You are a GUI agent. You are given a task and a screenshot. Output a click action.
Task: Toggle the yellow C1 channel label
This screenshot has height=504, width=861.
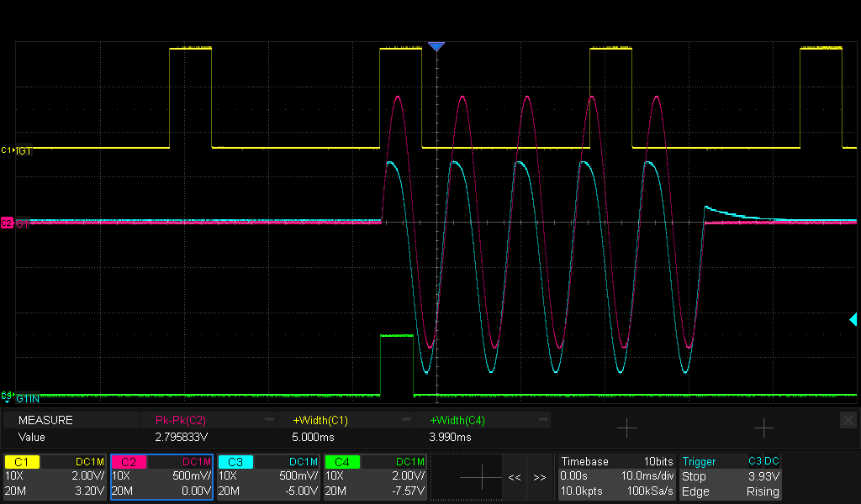point(22,462)
